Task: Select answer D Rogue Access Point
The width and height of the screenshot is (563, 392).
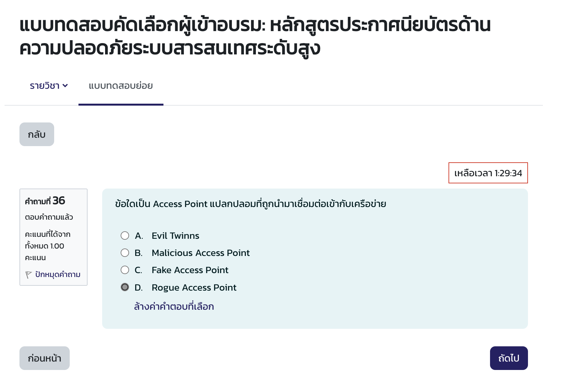Action: pyautogui.click(x=125, y=287)
